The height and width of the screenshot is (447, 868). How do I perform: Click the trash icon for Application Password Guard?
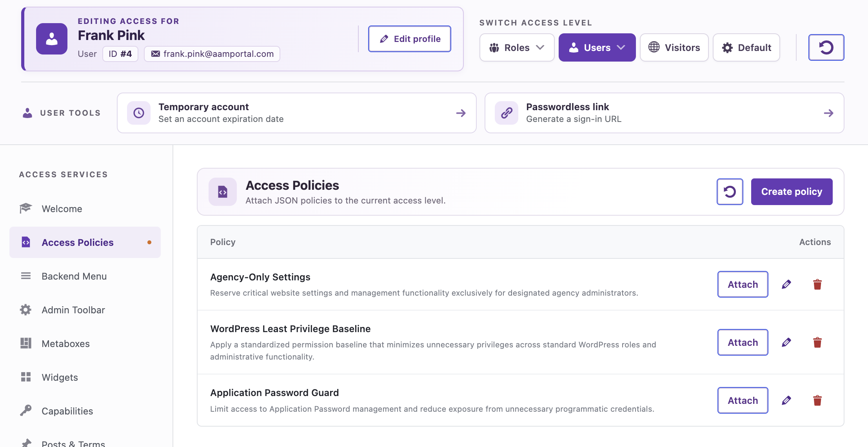pyautogui.click(x=817, y=400)
